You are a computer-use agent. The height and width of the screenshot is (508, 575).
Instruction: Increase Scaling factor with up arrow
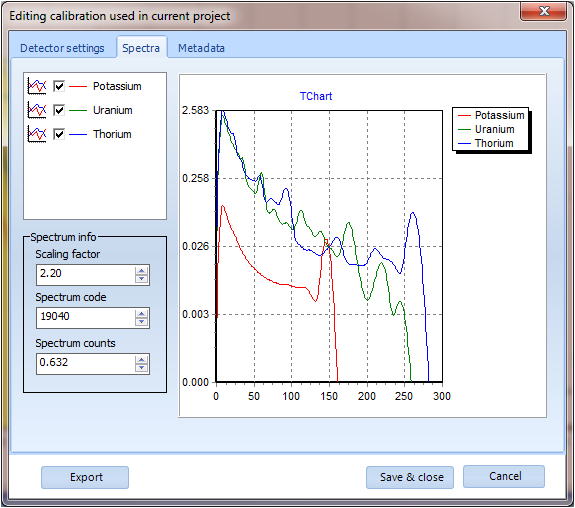click(x=142, y=271)
